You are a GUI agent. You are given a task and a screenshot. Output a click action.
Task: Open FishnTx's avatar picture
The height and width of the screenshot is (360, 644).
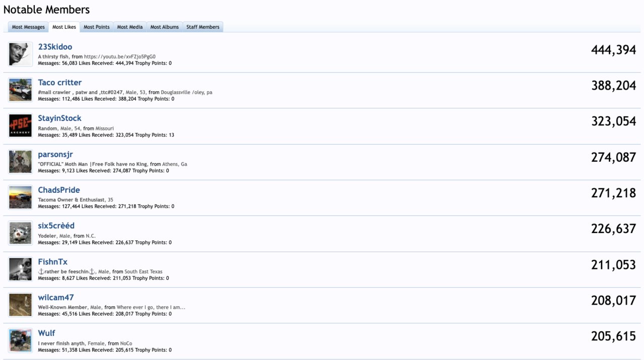tap(20, 269)
